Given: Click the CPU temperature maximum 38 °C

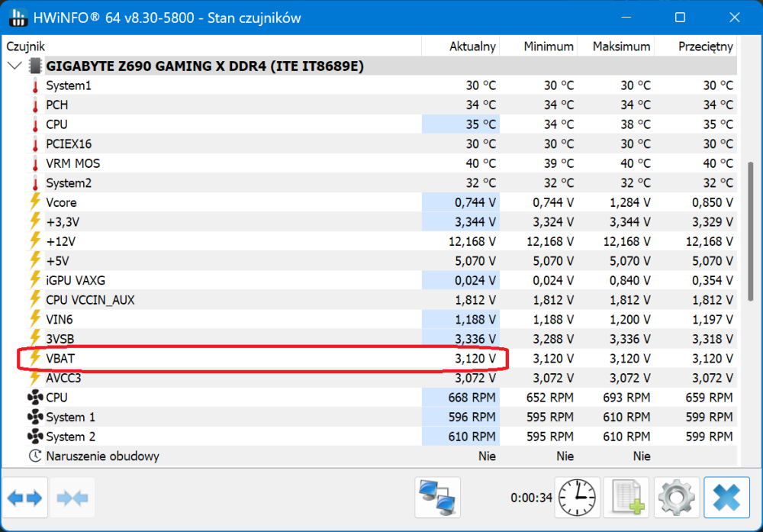Looking at the screenshot, I should click(x=635, y=124).
